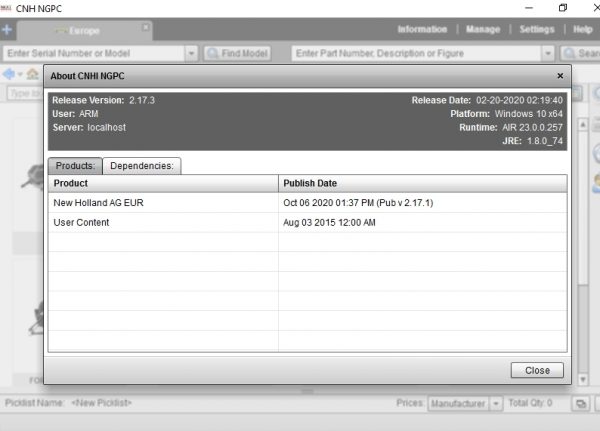Click the Close button in About dialog
Viewport: 600px width, 431px height.
537,370
